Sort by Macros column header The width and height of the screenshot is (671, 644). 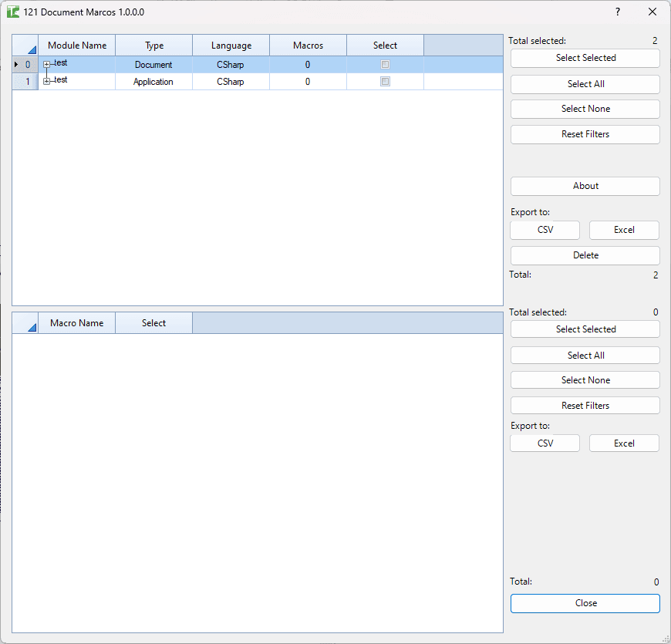(x=308, y=46)
